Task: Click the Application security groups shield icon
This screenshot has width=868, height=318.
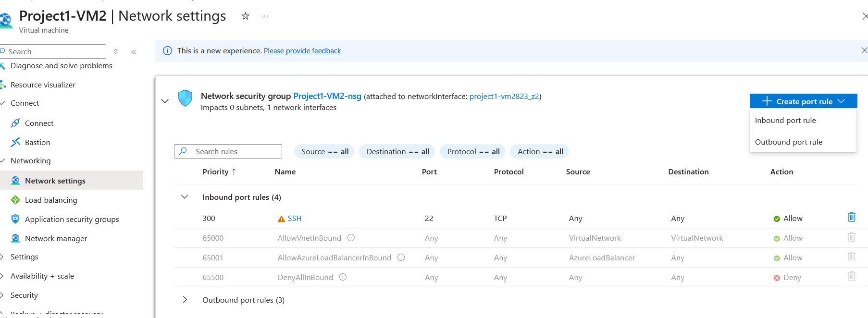Action: [x=15, y=219]
